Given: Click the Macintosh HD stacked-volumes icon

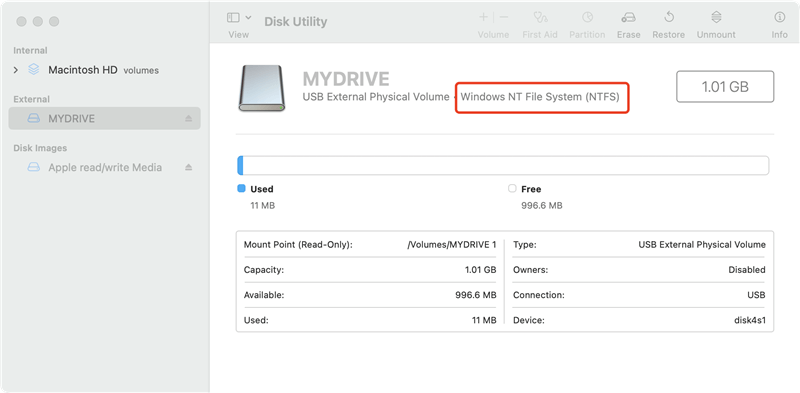Looking at the screenshot, I should click(34, 69).
